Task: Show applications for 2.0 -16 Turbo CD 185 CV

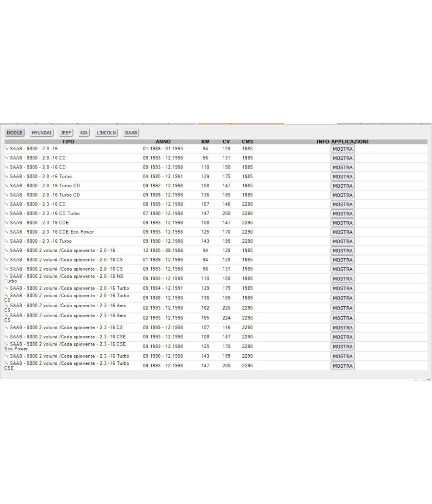Action: tap(343, 195)
